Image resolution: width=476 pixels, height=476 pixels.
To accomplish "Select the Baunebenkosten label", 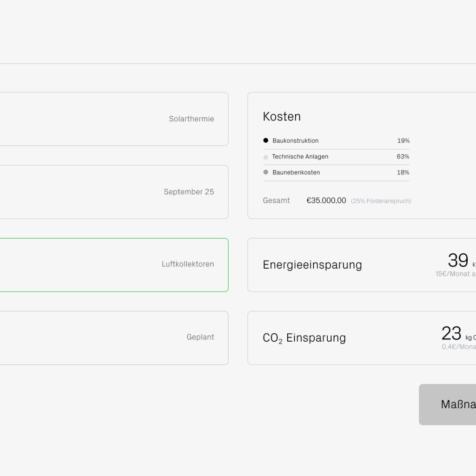I will [x=296, y=172].
